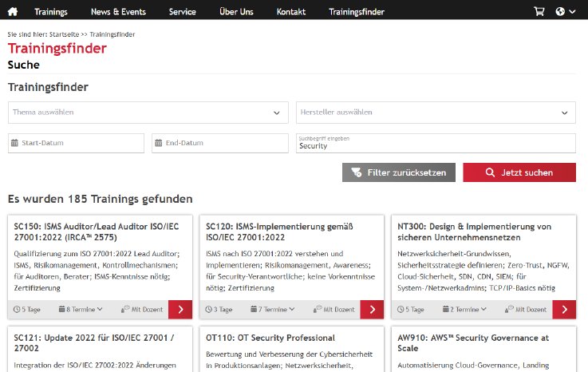
Task: Follow the Startseite breadcrumb link
Action: coord(64,34)
